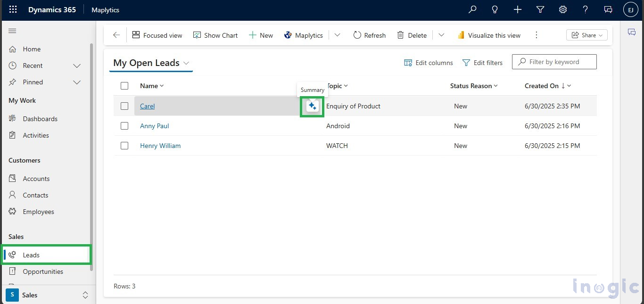Check the Henry William row checkbox
Image resolution: width=644 pixels, height=304 pixels.
click(x=124, y=146)
